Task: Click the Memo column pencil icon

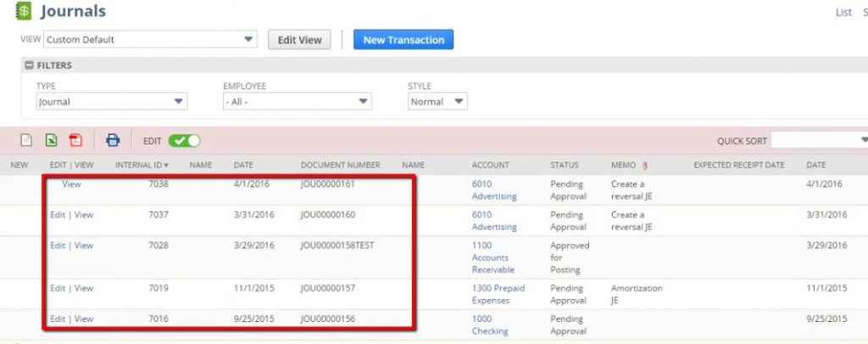Action: coord(643,165)
